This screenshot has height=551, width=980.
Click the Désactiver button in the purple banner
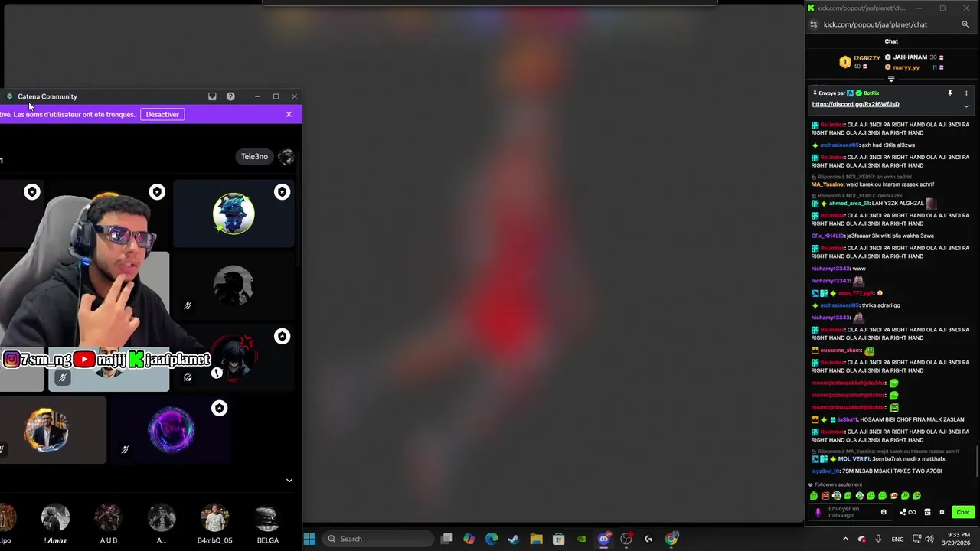tap(162, 115)
